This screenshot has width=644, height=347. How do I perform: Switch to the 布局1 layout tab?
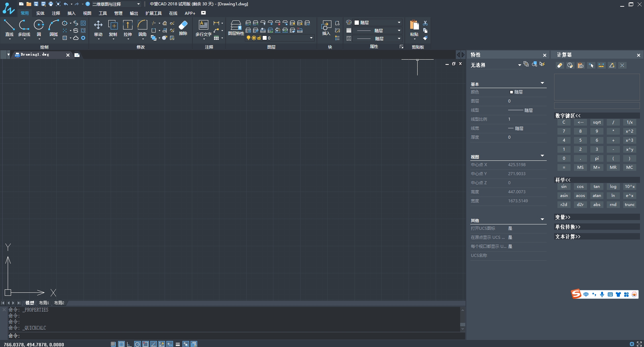(x=44, y=303)
